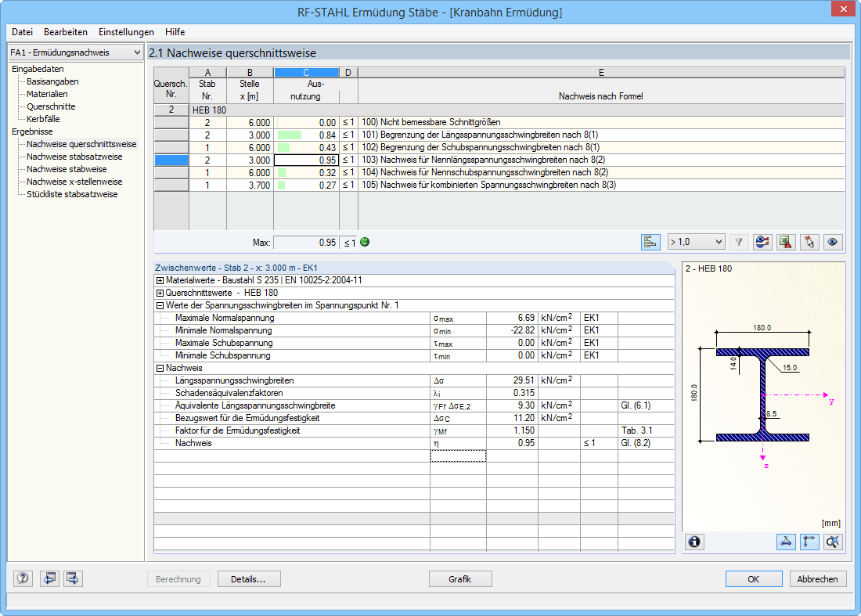Screen dimensions: 861x616
Task: Open the help icon button
Action: click(x=23, y=578)
